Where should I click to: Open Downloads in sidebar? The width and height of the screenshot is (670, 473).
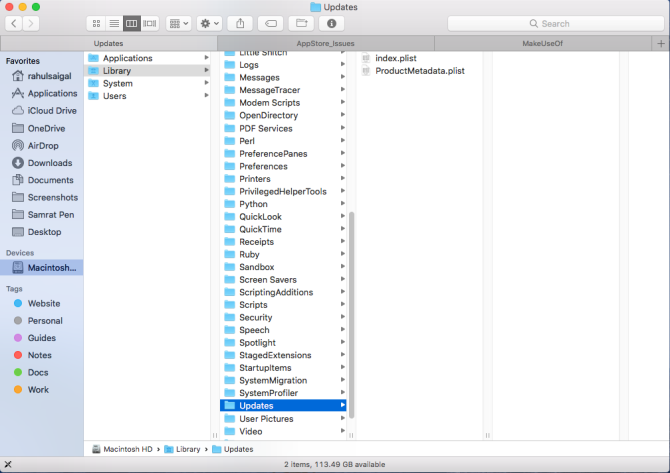coord(42,163)
